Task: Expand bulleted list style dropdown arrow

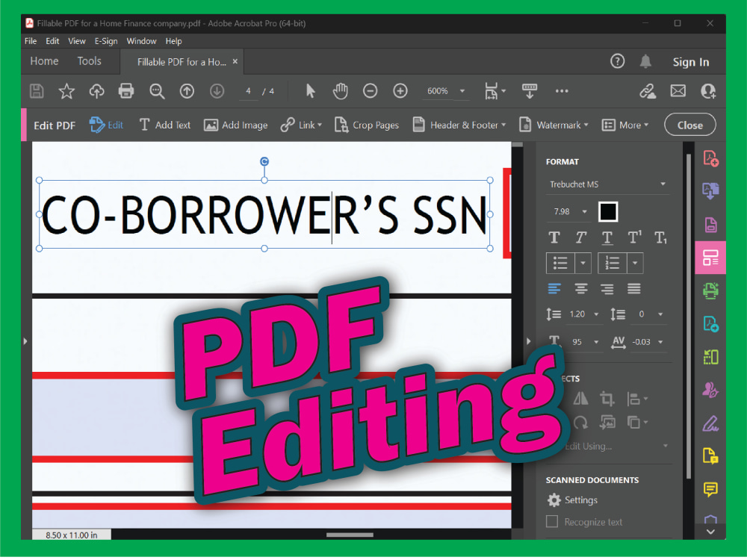Action: coord(583,263)
